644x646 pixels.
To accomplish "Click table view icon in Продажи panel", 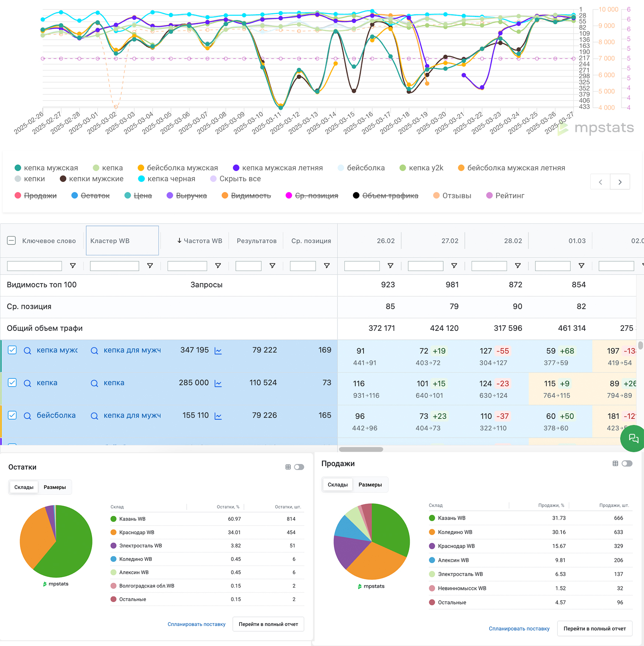I will pyautogui.click(x=615, y=463).
